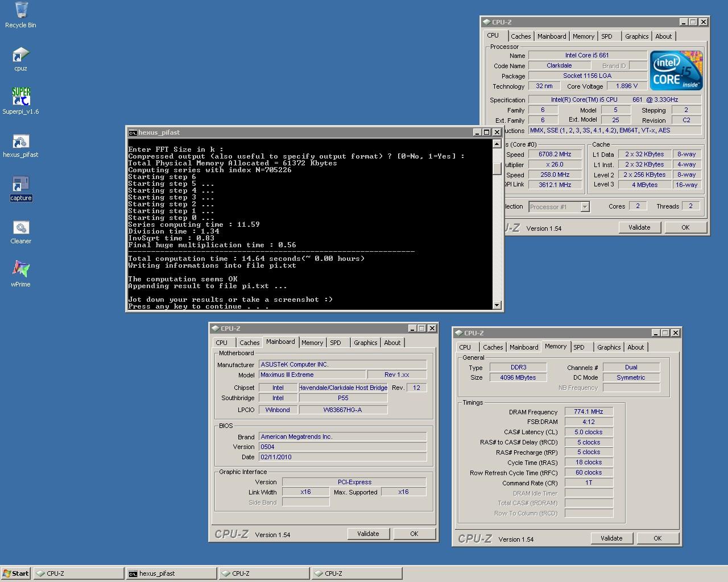The image size is (728, 582).
Task: Open Memory tab in top-right CPU-Z window
Action: [584, 36]
